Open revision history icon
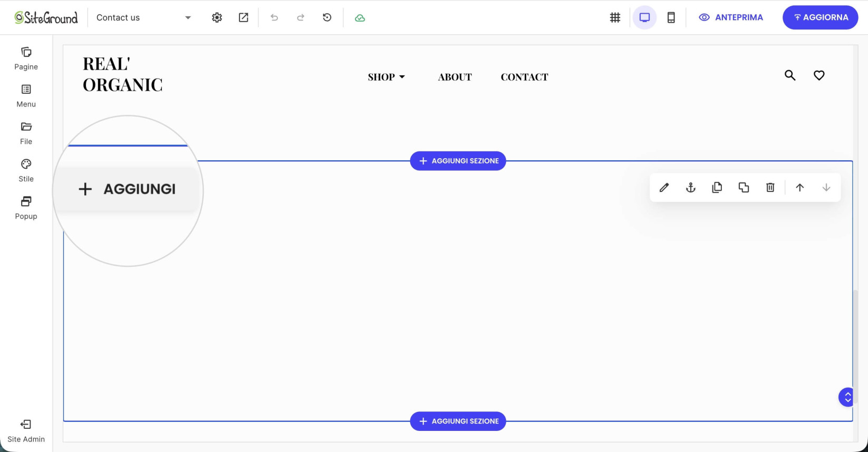 click(327, 17)
